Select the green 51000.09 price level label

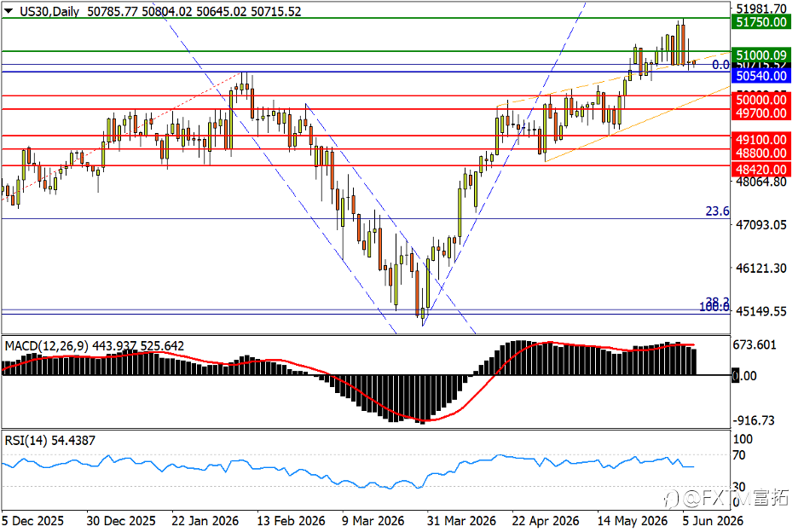pyautogui.click(x=760, y=55)
